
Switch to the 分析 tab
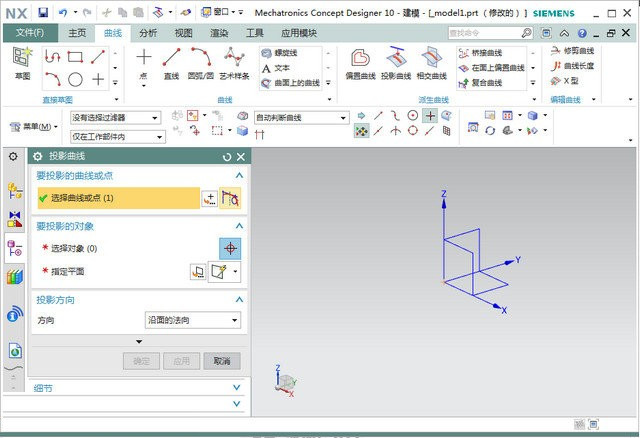pos(148,33)
